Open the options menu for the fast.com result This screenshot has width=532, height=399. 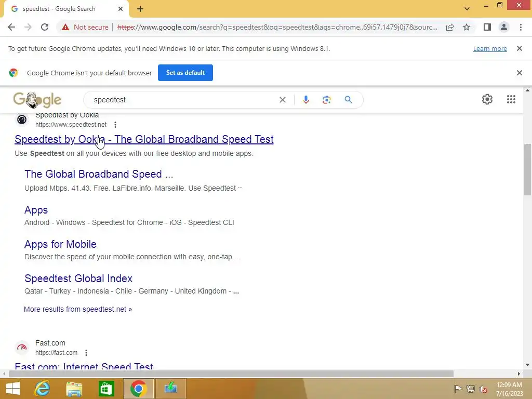86,353
